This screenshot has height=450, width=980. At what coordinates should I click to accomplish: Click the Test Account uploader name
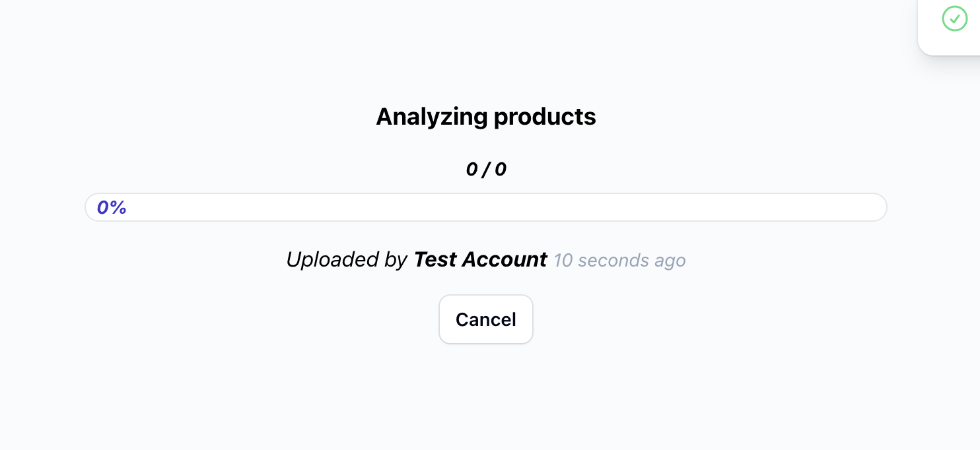click(481, 259)
